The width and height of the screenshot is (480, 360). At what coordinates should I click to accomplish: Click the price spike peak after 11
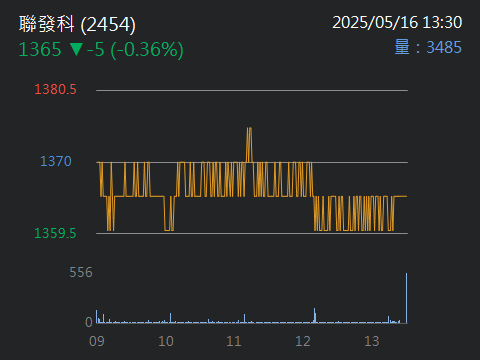[249, 128]
